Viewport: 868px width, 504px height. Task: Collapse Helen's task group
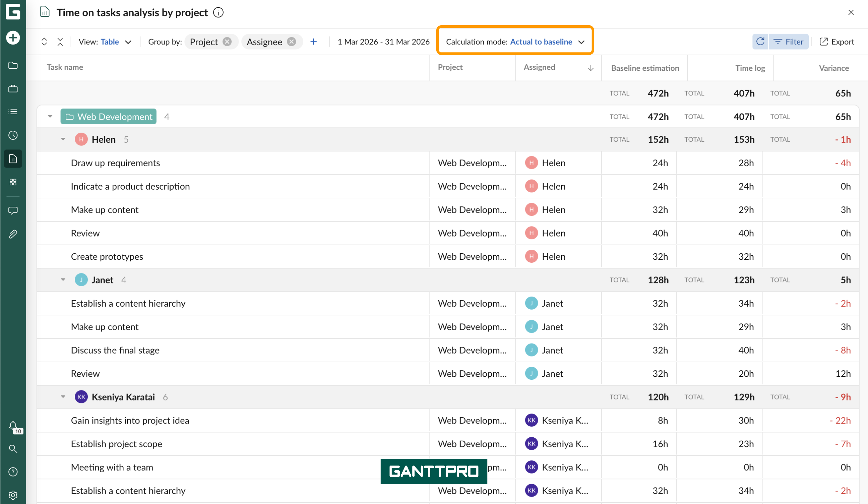point(63,139)
